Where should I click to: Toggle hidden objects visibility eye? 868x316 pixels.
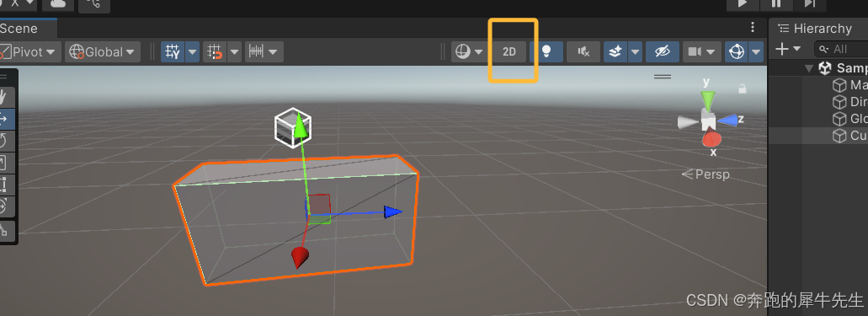[662, 52]
